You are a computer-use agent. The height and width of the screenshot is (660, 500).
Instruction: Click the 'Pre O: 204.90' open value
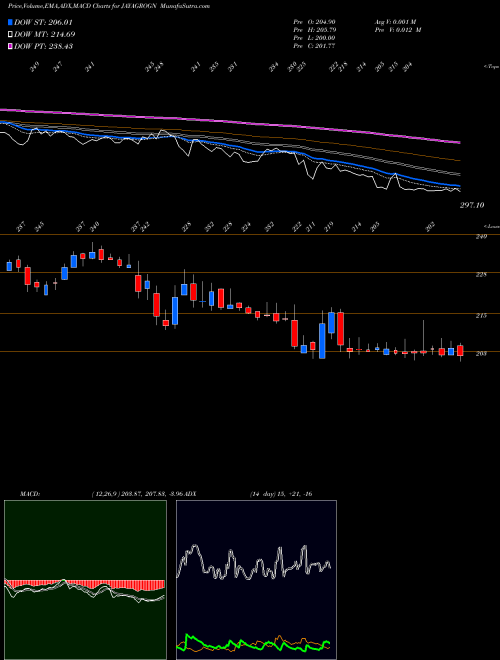click(314, 21)
